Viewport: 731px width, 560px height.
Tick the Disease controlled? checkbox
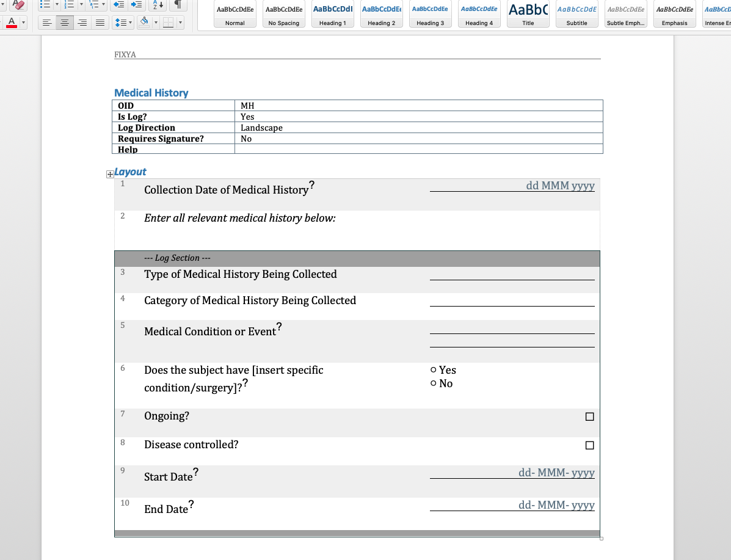tap(590, 445)
